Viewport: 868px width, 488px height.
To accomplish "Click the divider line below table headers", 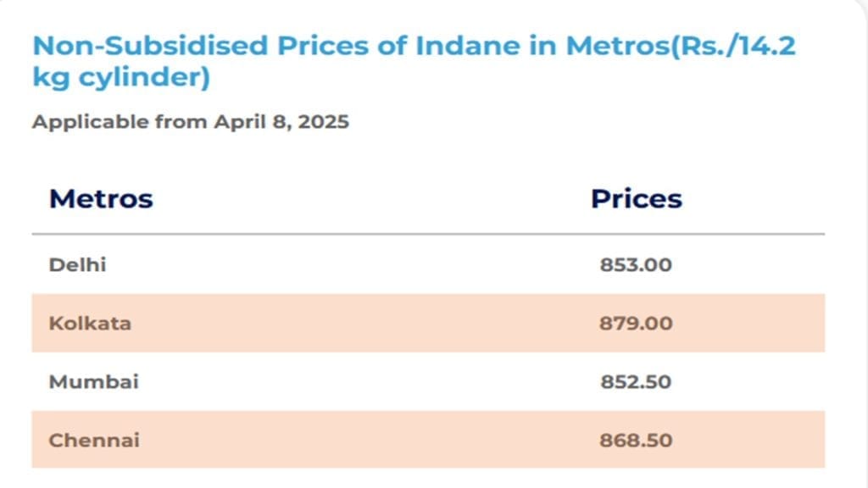I will click(428, 234).
